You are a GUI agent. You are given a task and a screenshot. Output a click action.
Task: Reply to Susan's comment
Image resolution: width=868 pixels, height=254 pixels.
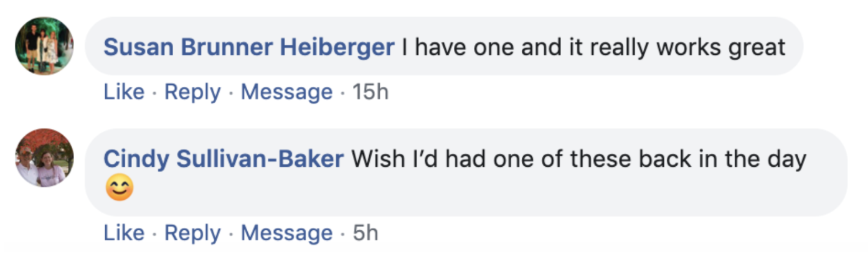pyautogui.click(x=192, y=92)
